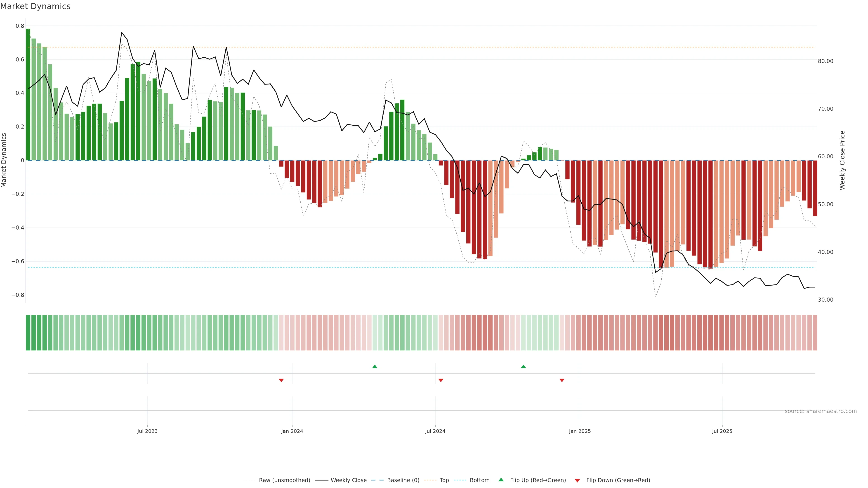The image size is (868, 488).
Task: Click the black Weekly Close legend line sample
Action: point(321,480)
